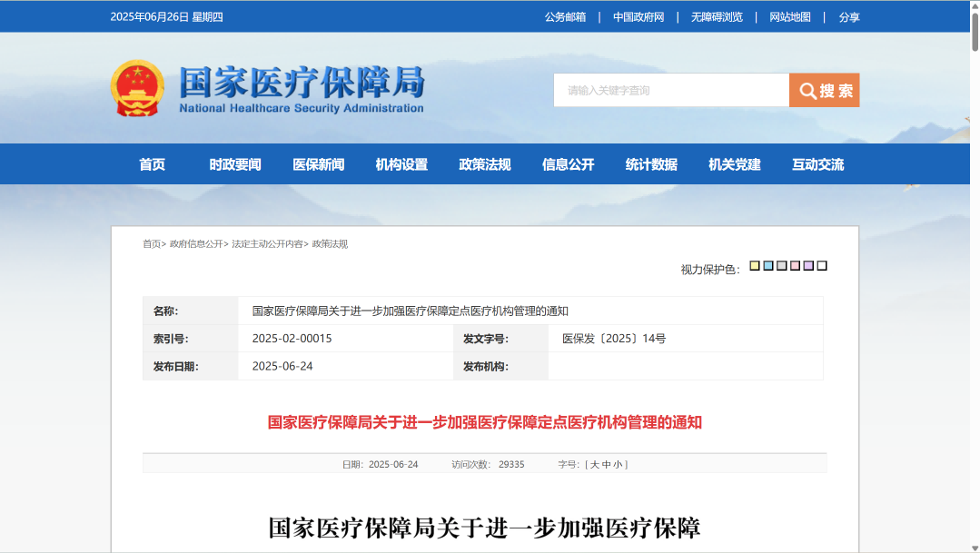980x553 pixels.
Task: Choose the gray eye-protection color swatch
Action: coord(781,266)
